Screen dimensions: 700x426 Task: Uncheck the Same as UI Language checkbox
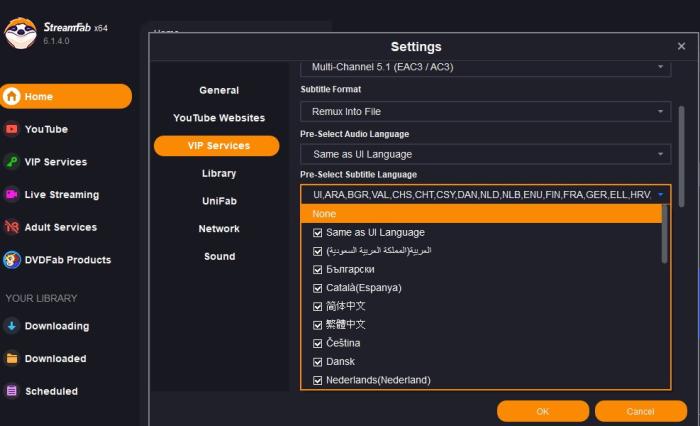tap(318, 233)
